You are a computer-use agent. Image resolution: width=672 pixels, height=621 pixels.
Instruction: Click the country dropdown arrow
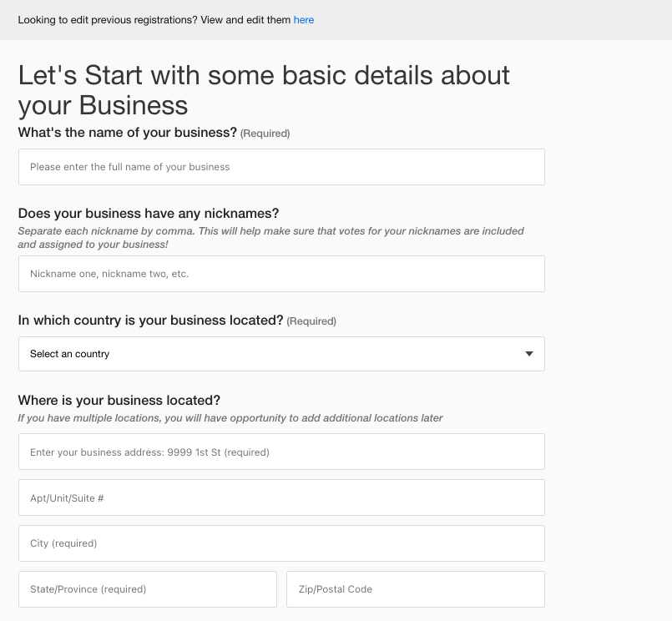click(528, 354)
